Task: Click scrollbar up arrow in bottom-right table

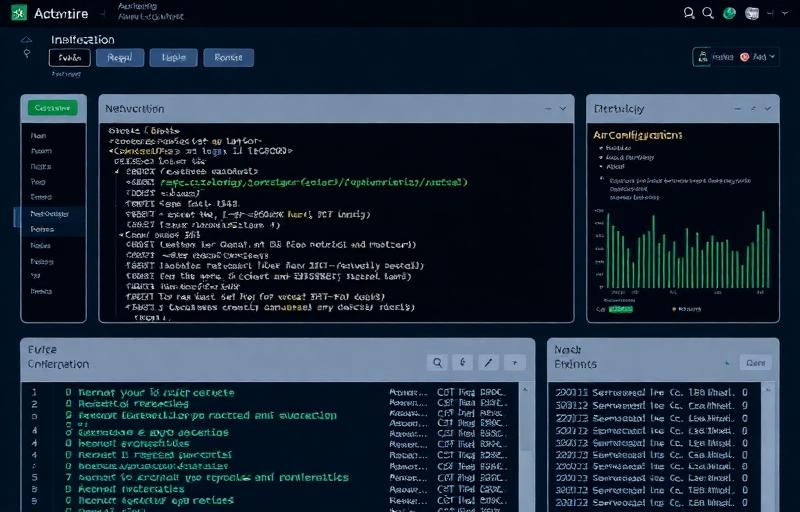Action: coord(767,390)
